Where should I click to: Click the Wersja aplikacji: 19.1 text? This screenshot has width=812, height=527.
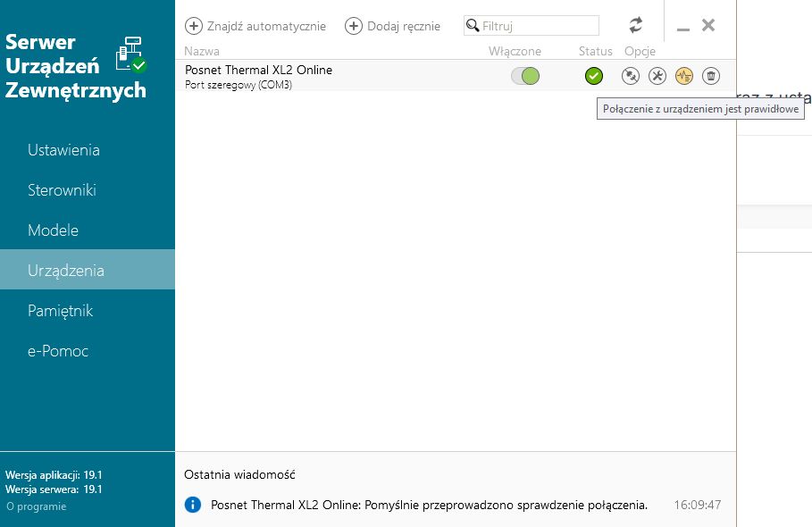[x=54, y=474]
